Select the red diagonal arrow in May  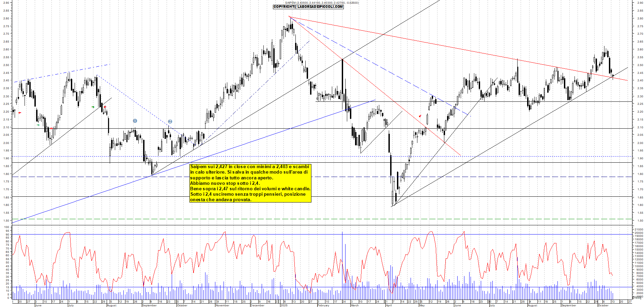click(420, 116)
